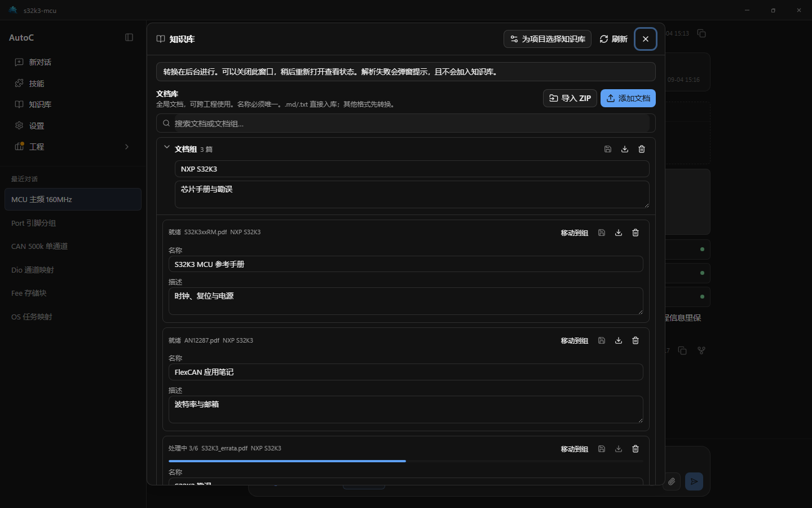Focus the 搜索文档或文档组 search box

coord(406,123)
